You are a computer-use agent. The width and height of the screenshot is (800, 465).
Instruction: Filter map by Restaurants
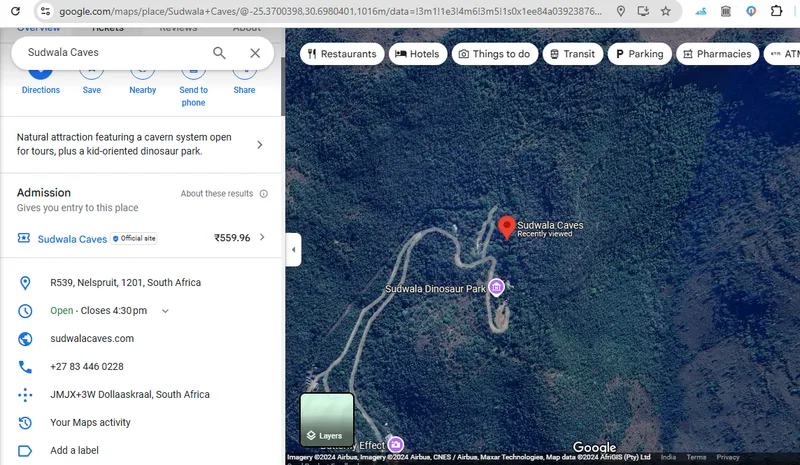[342, 54]
